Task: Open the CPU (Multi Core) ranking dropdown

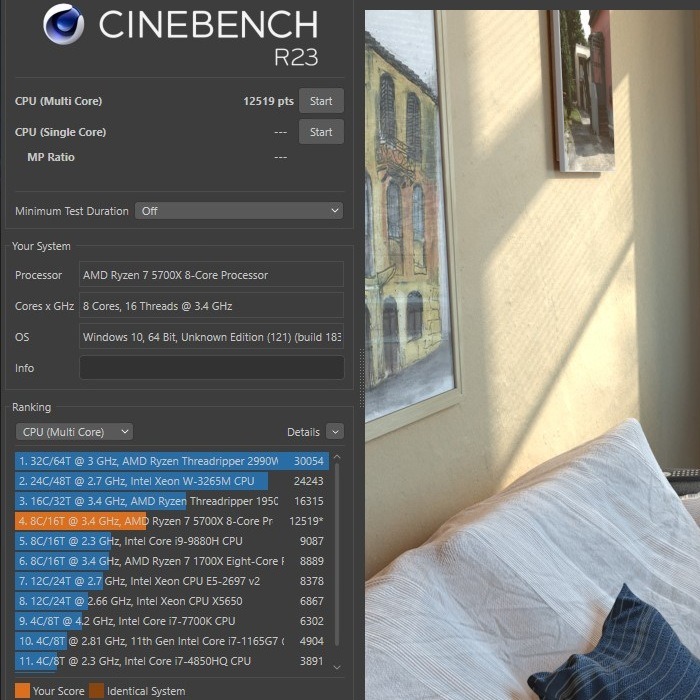Action: 75,432
